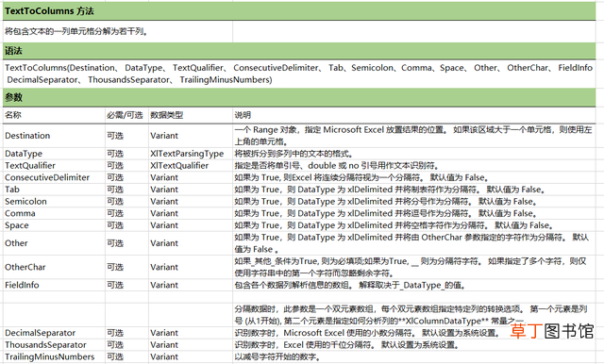Select the description '以减号字符开始的数字'
Screen dimensions: 604x364
[414, 356]
